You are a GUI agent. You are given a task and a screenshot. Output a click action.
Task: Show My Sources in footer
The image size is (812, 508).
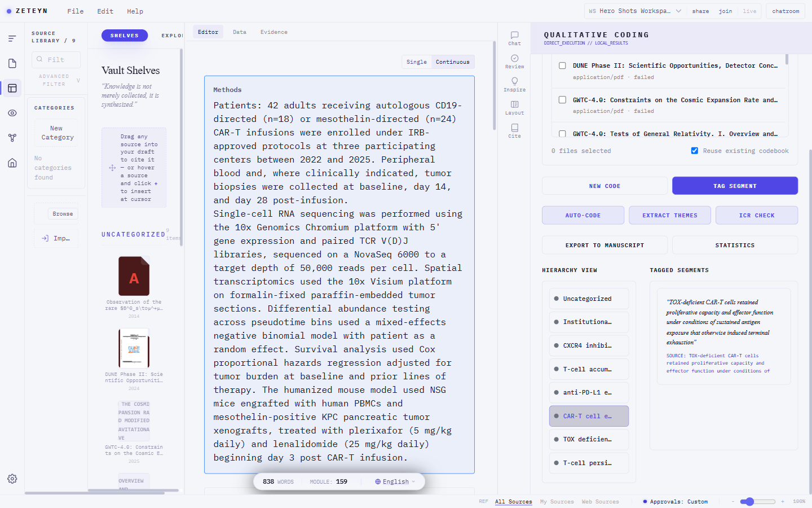point(557,501)
